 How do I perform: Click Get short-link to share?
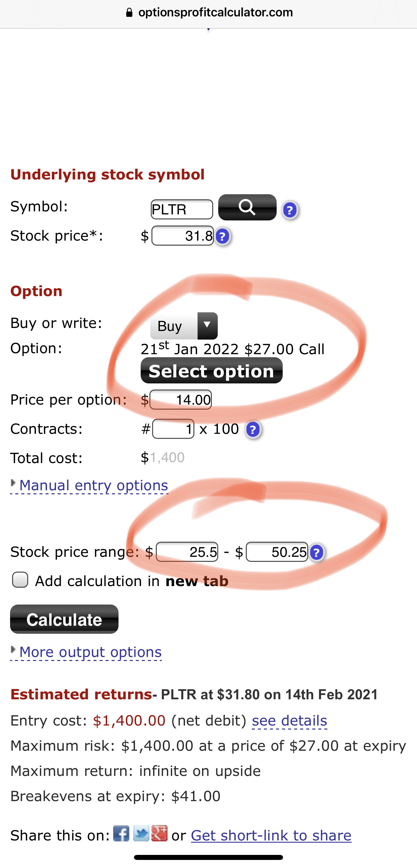271,835
